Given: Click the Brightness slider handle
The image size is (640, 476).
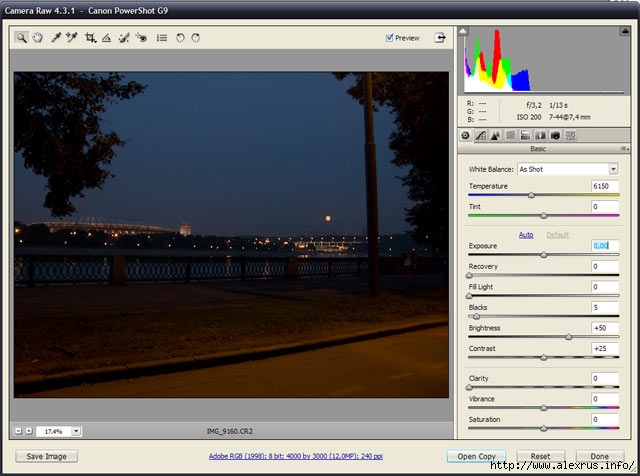Looking at the screenshot, I should [x=569, y=337].
